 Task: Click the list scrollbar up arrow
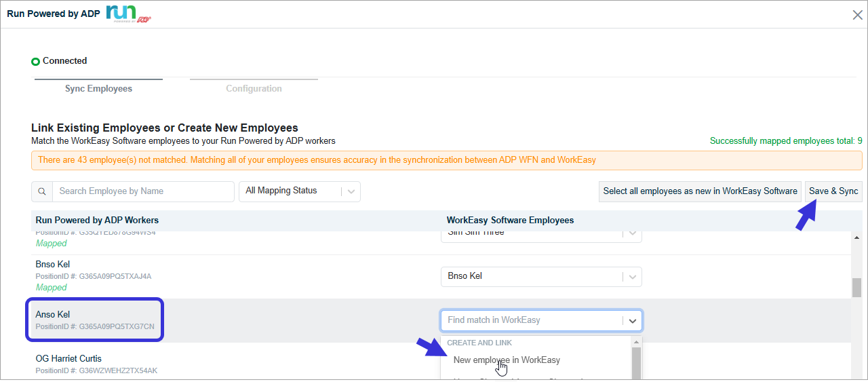tap(856, 237)
